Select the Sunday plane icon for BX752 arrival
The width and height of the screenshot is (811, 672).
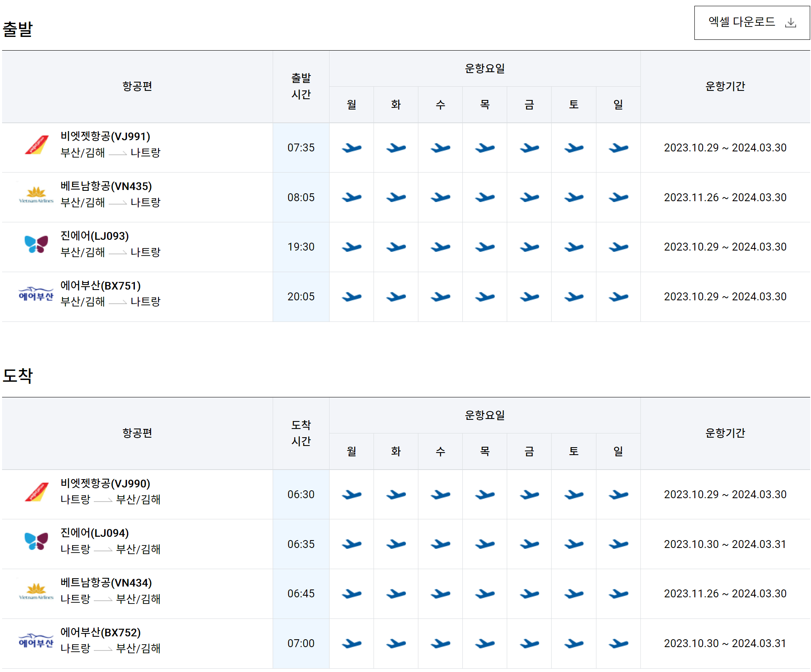click(618, 643)
